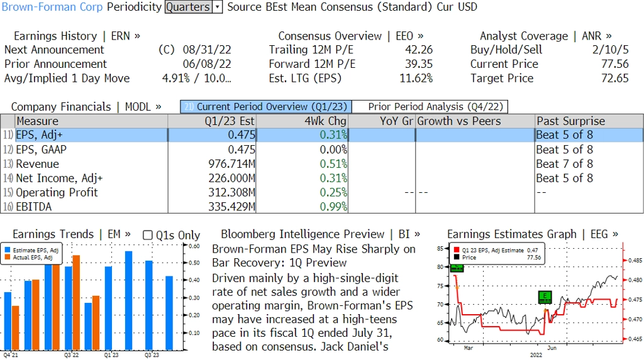Click Operating Profit estimate 312.308M
The image size is (644, 360).
click(x=231, y=192)
